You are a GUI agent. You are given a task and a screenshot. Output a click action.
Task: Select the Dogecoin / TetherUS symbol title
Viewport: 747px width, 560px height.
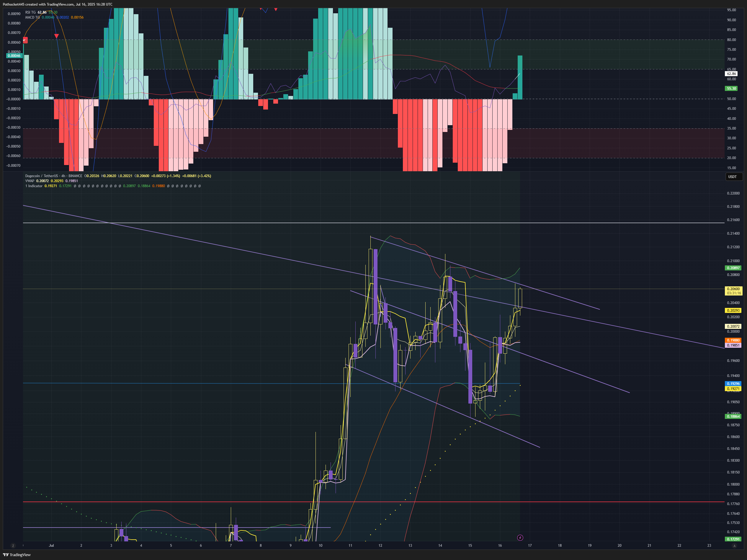pos(42,176)
